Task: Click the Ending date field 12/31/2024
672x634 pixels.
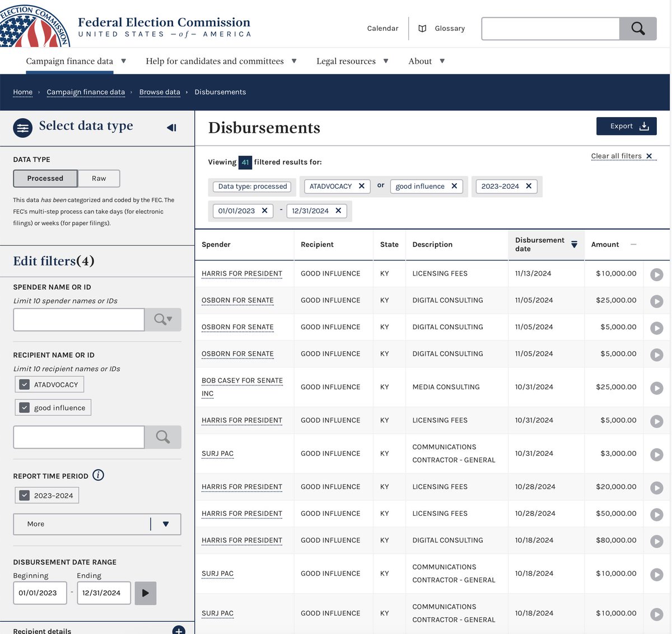Action: click(104, 593)
